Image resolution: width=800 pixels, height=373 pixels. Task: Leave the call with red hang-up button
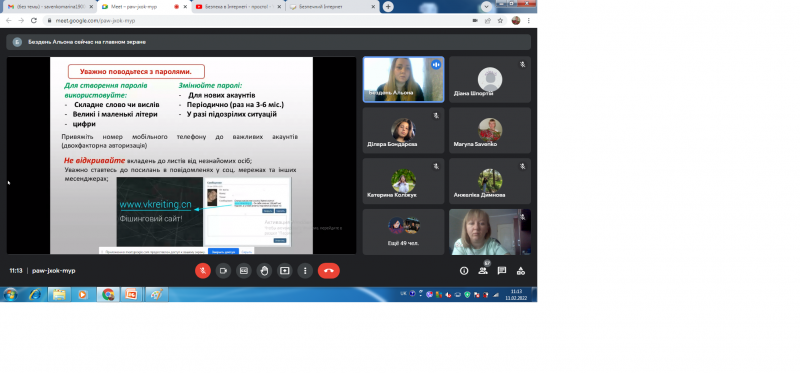[329, 271]
